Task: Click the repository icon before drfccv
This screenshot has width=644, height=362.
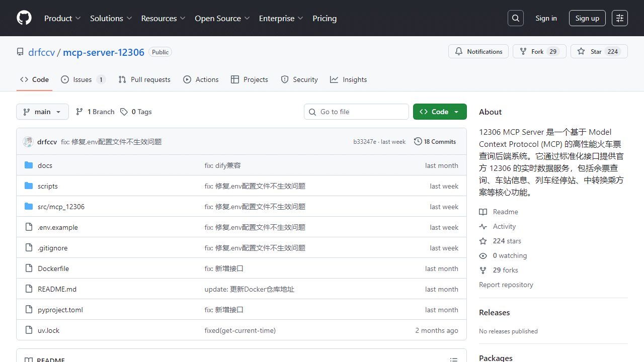Action: pos(20,52)
